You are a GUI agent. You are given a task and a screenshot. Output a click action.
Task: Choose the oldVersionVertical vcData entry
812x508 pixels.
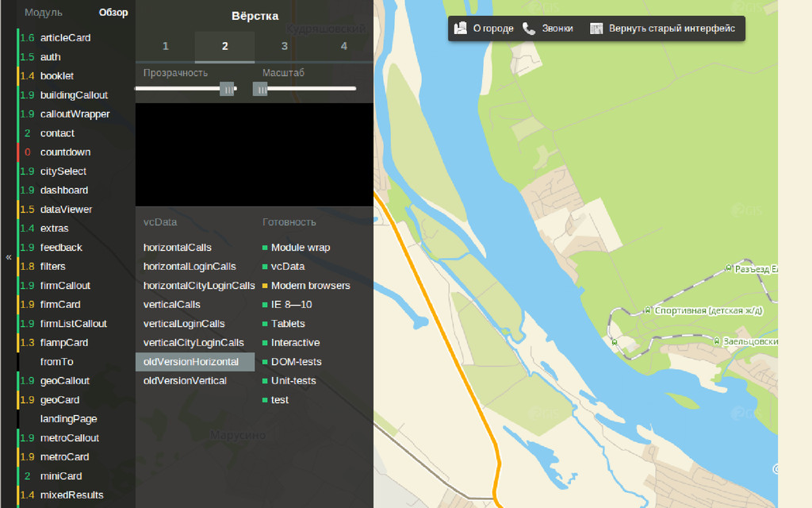click(185, 381)
